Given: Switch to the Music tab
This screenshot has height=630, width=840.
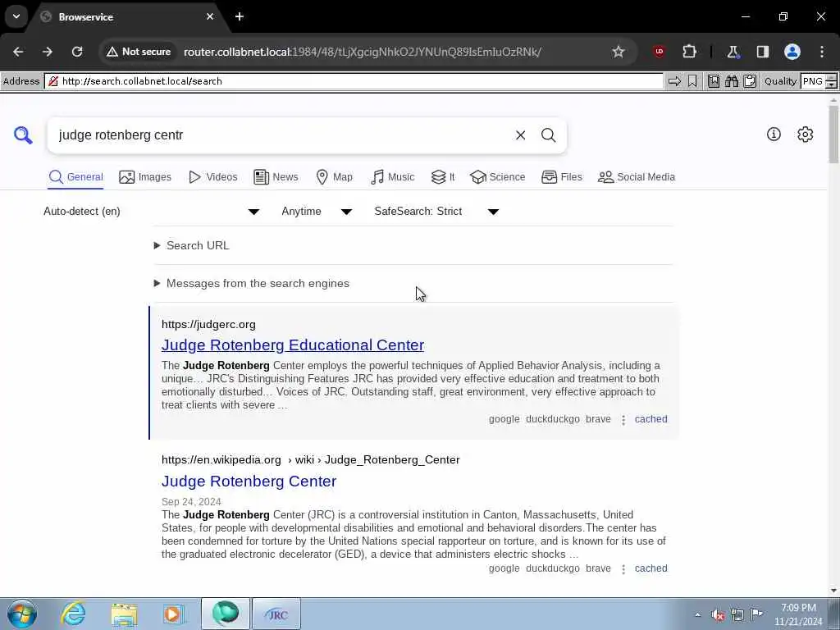Looking at the screenshot, I should tap(393, 177).
